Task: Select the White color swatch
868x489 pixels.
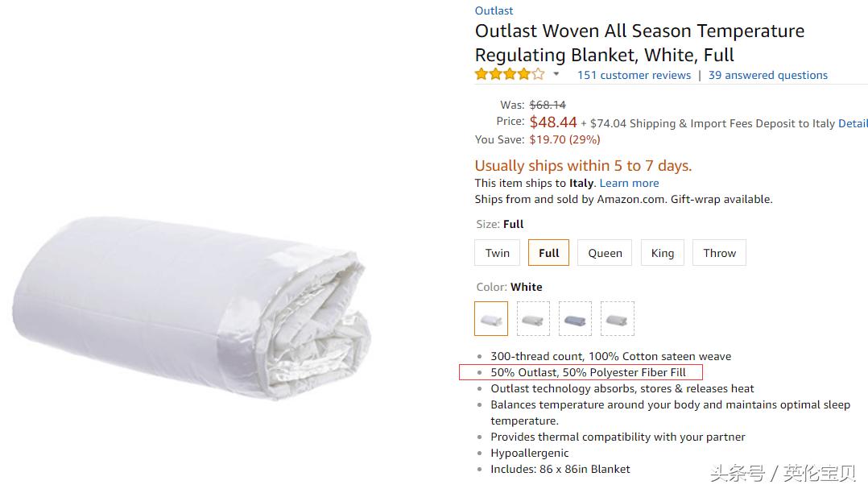Action: 491,319
